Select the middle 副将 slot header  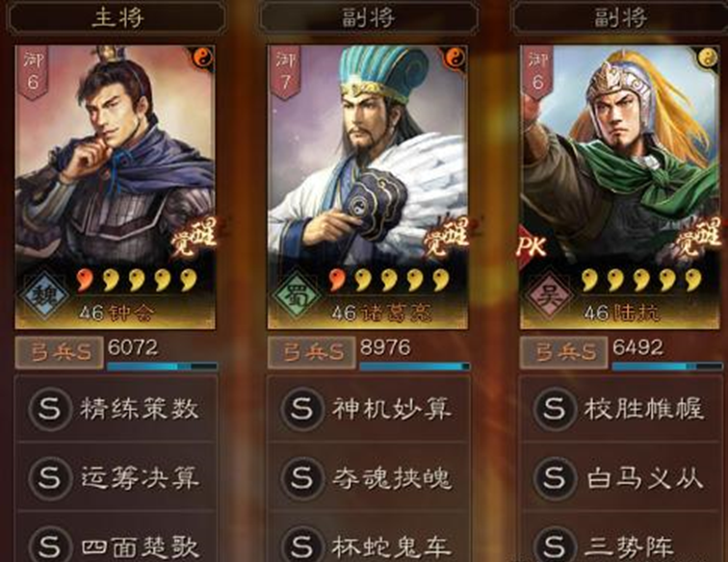pyautogui.click(x=369, y=18)
